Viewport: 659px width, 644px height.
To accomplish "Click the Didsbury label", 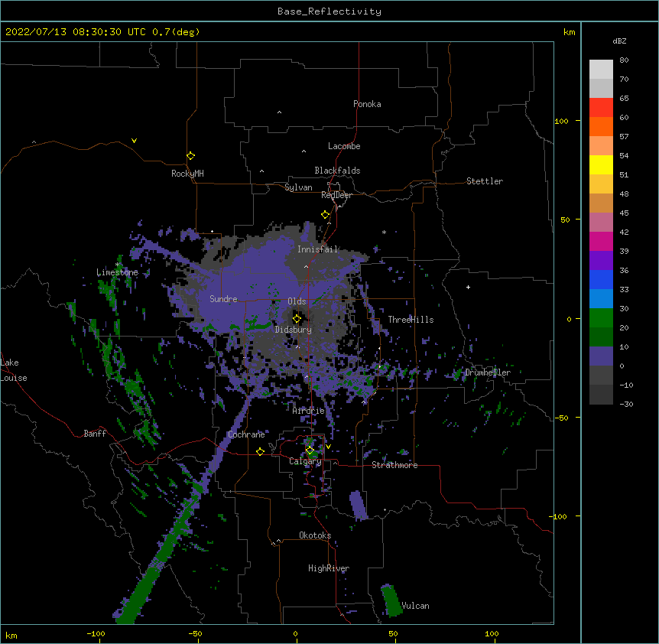I will tap(294, 330).
